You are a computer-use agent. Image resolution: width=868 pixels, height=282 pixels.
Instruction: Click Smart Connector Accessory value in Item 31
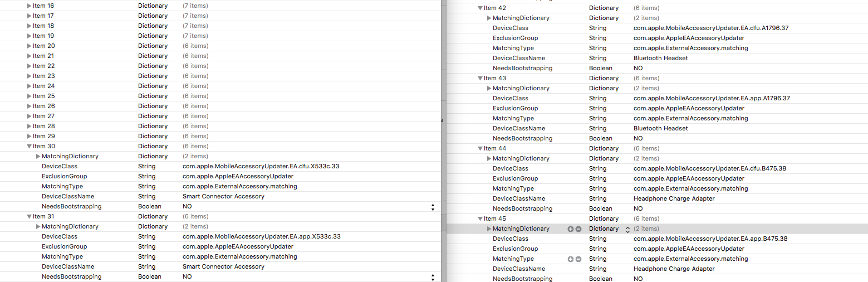(223, 267)
